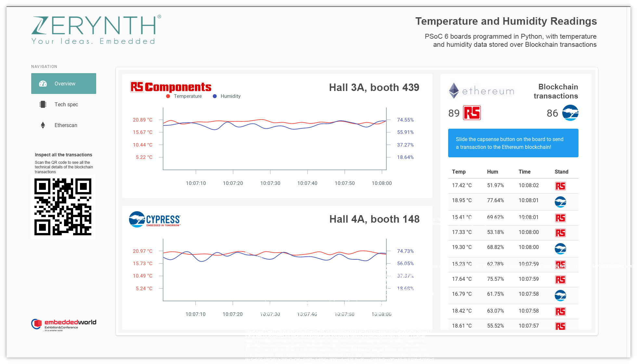Toggle the Humidity legend in RS Components chart
This screenshot has height=364, width=637.
pyautogui.click(x=227, y=96)
